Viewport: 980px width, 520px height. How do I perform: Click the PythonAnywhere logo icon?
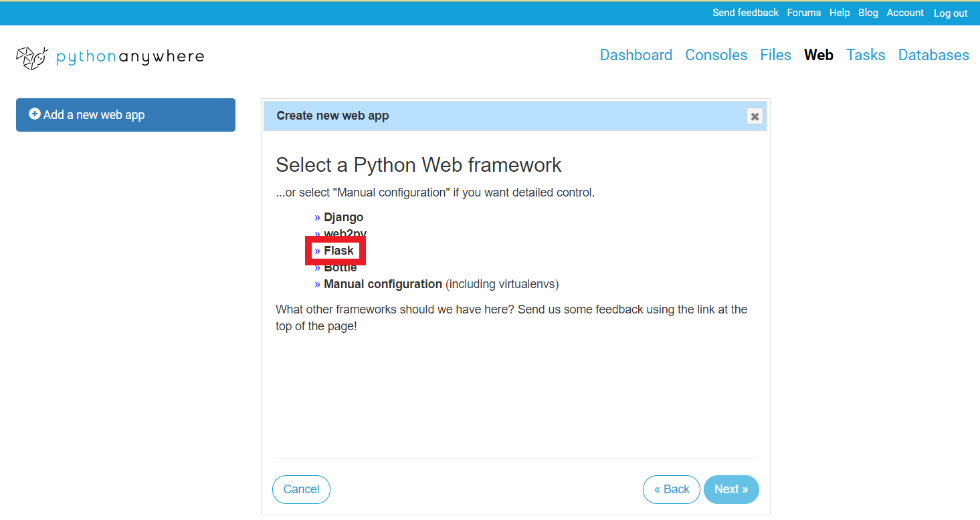pyautogui.click(x=32, y=58)
